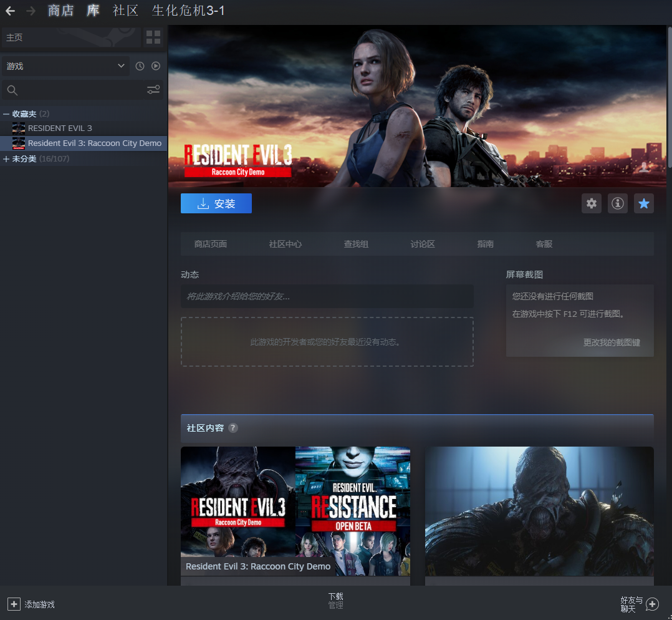Open the 社区 tab in top navigation
The image size is (672, 620).
pyautogui.click(x=125, y=11)
